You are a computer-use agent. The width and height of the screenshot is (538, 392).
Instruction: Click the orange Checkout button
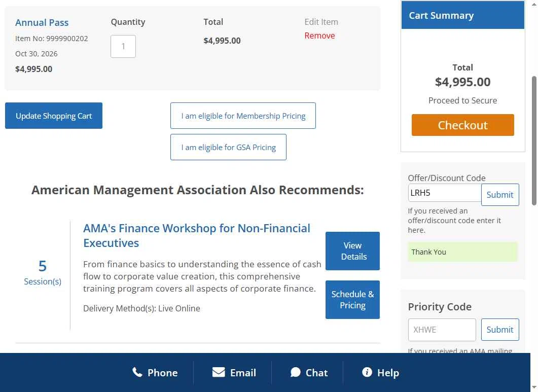click(462, 125)
